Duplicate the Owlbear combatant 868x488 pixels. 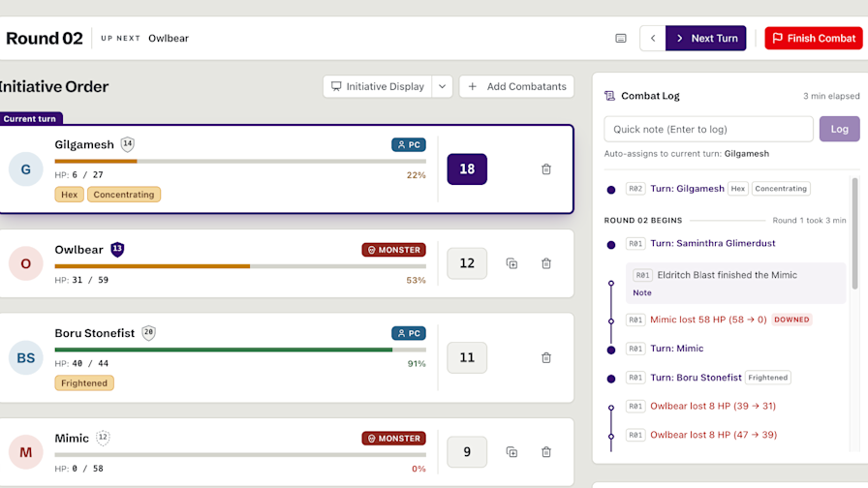coord(512,263)
